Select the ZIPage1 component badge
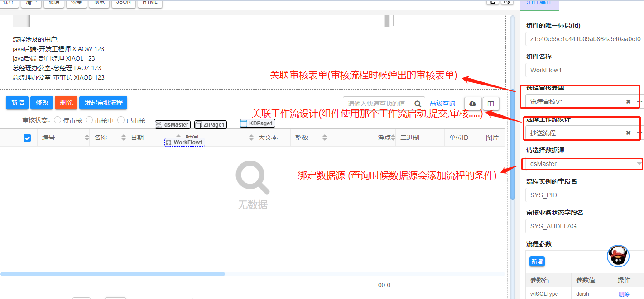Image resolution: width=644 pixels, height=299 pixels. [x=211, y=125]
